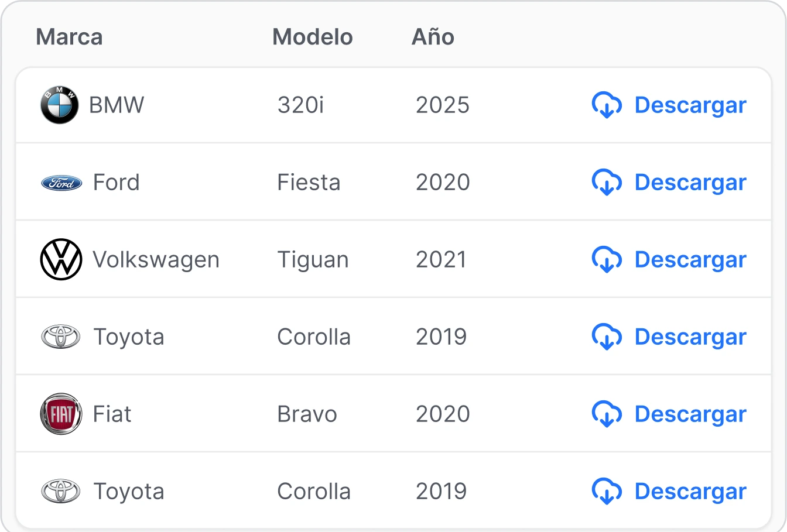Click the Descargar link for BMW 320i
Image resolution: width=787 pixels, height=532 pixels.
(690, 105)
